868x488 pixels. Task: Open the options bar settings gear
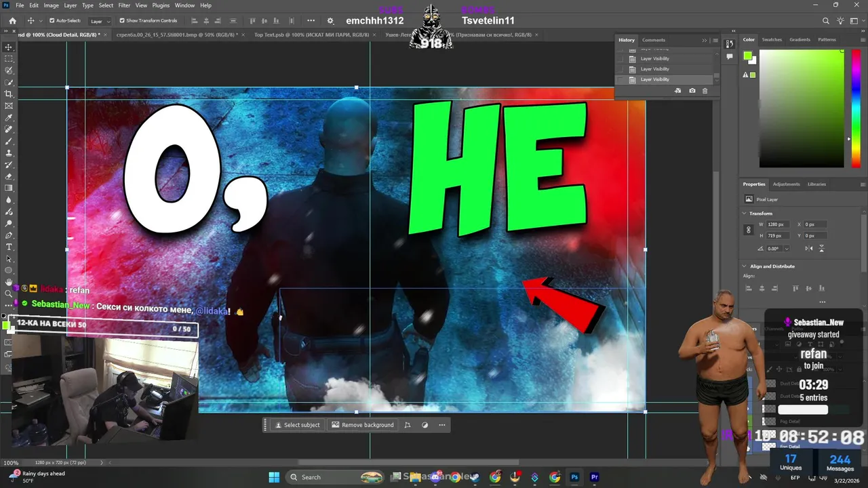pos(330,21)
